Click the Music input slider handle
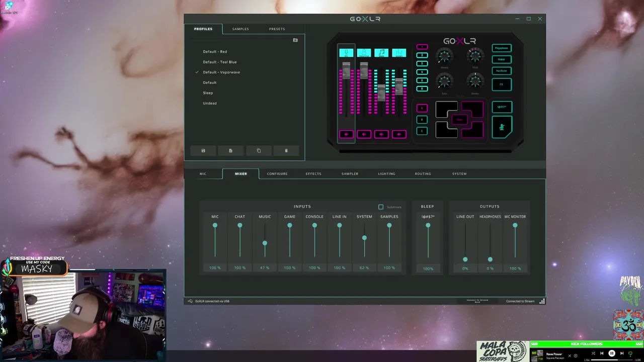This screenshot has width=644, height=362. 265,243
